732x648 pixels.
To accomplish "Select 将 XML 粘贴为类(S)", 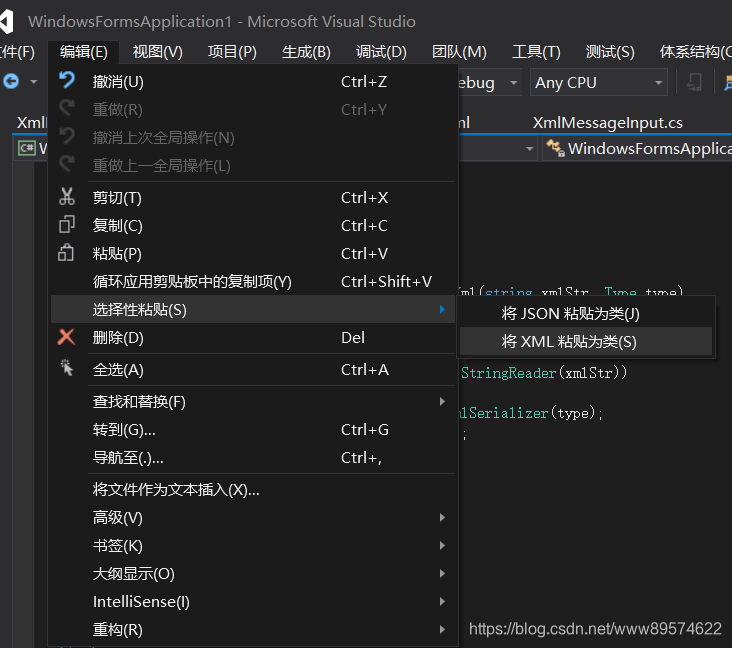I will (x=585, y=341).
